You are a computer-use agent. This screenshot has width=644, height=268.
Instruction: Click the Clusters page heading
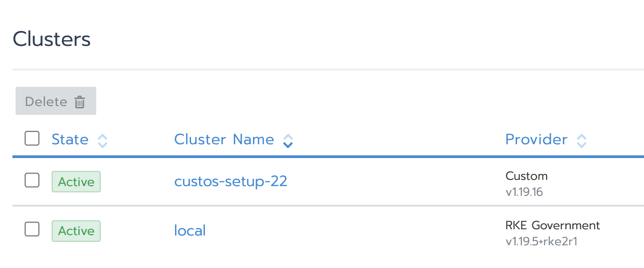(x=52, y=39)
